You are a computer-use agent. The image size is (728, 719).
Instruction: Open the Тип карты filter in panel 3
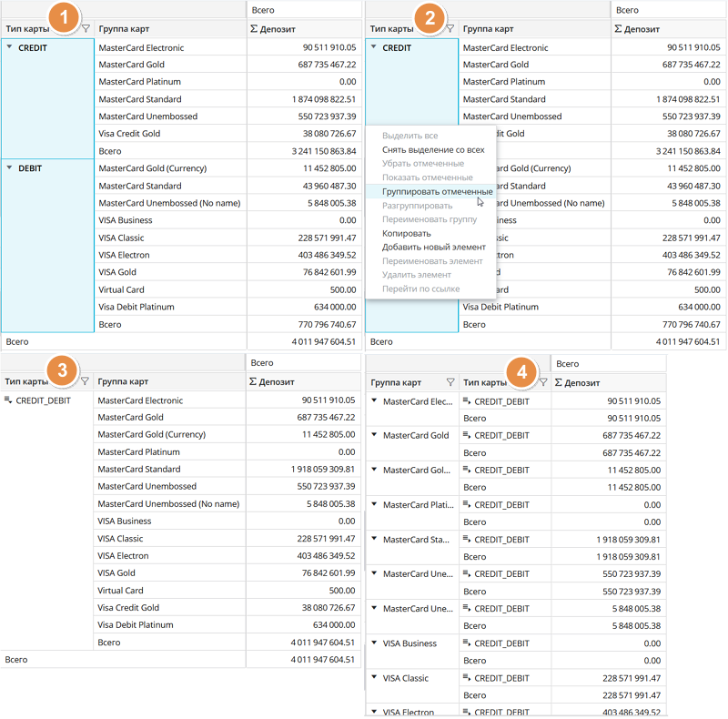click(x=85, y=382)
